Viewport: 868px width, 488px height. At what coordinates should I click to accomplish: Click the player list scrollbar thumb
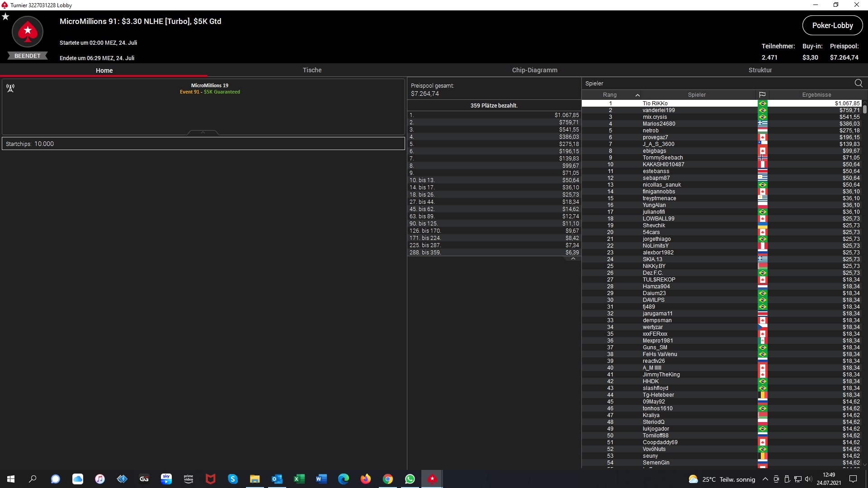click(x=864, y=109)
